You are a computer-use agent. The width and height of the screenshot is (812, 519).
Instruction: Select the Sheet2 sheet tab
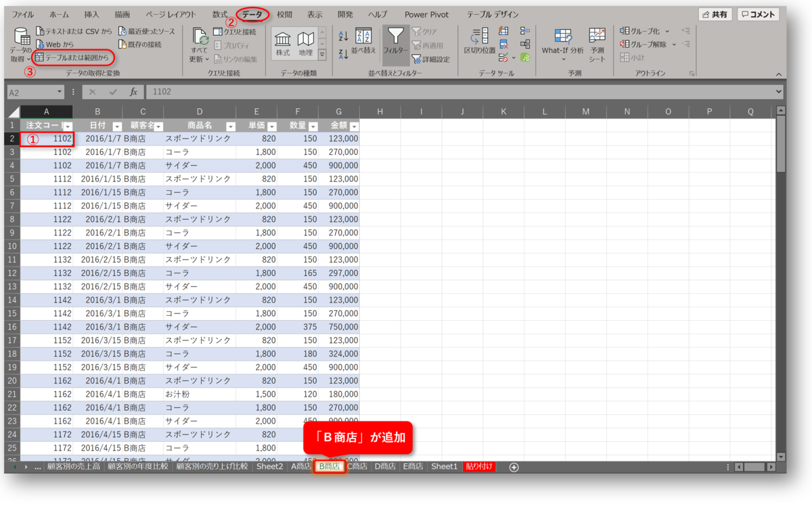(269, 466)
